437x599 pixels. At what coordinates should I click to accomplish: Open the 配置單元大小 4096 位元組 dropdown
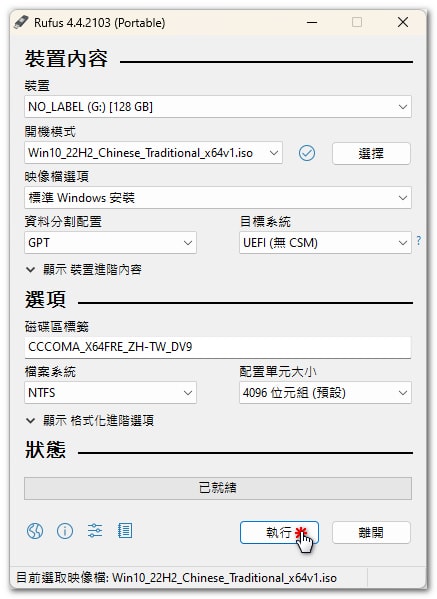click(x=325, y=392)
